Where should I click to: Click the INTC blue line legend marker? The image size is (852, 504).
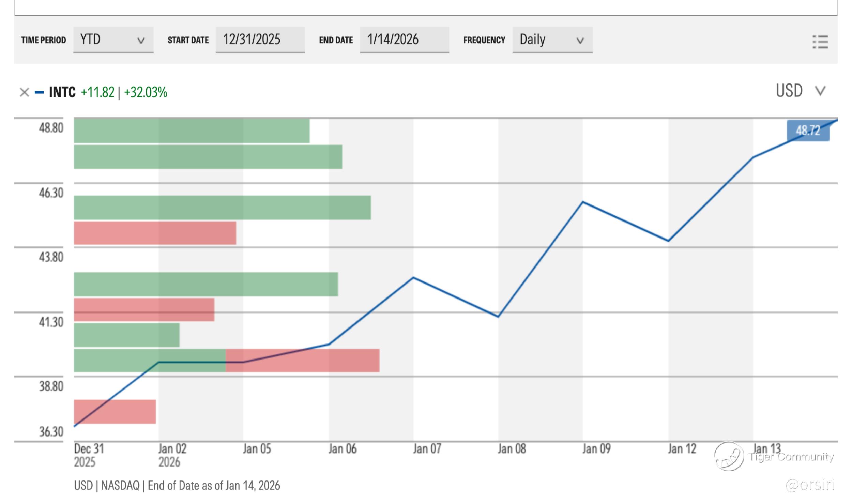(x=39, y=92)
